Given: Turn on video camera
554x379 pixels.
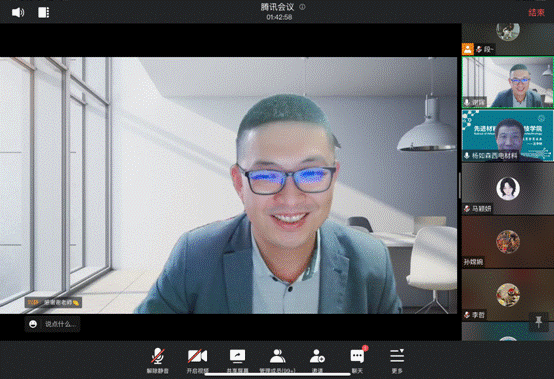Looking at the screenshot, I should tap(198, 360).
